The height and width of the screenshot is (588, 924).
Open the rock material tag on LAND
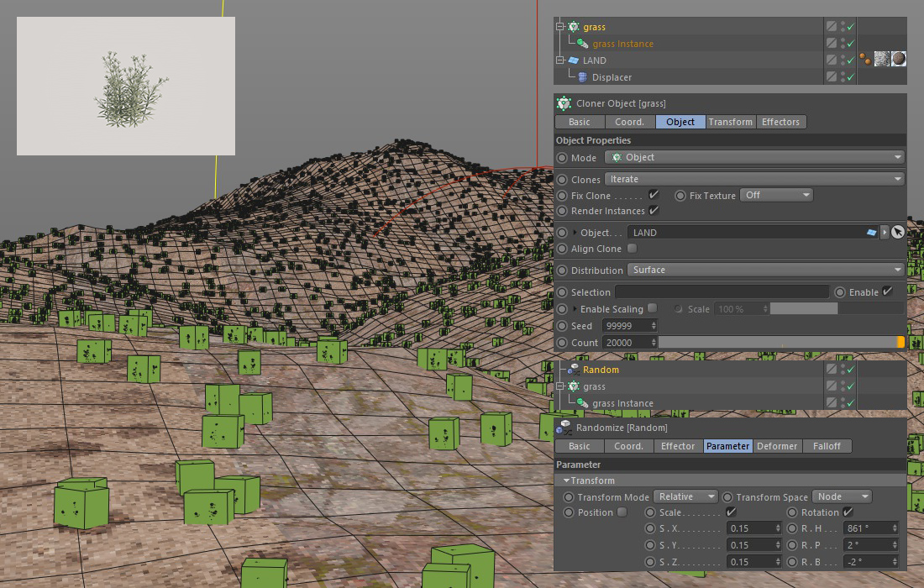click(x=899, y=59)
